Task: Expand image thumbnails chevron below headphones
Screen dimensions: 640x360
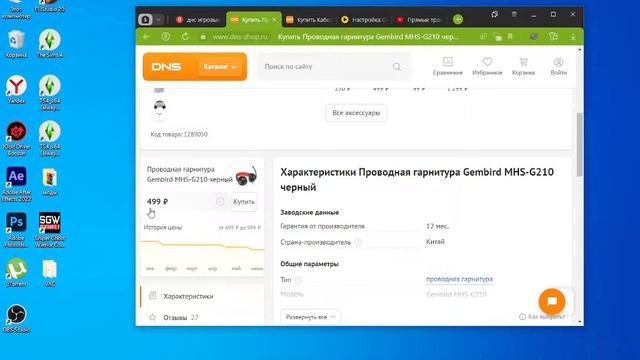Action: click(160, 115)
